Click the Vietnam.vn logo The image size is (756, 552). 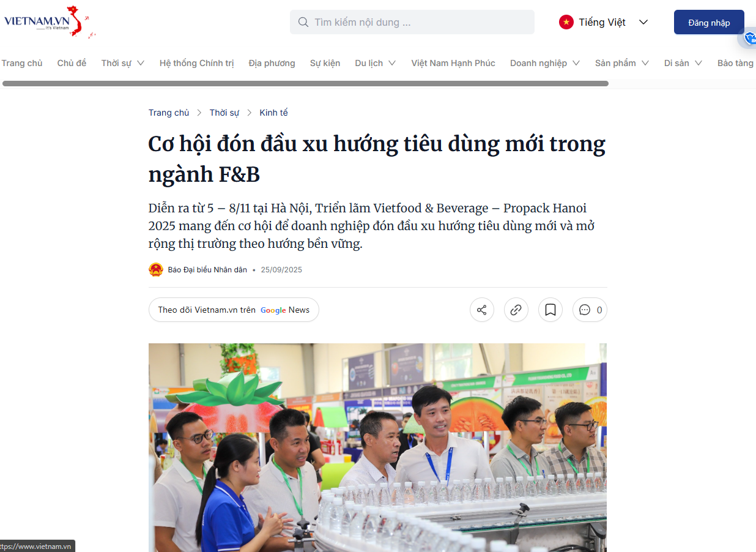pos(49,21)
